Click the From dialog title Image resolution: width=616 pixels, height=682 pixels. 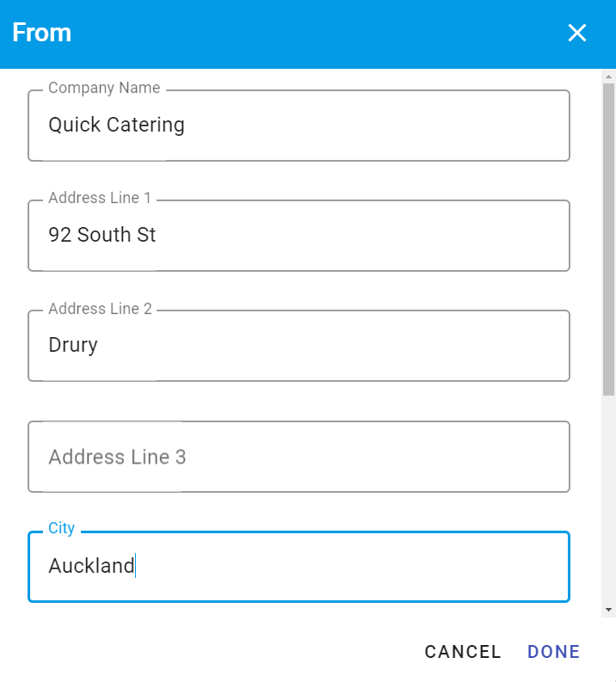41,34
